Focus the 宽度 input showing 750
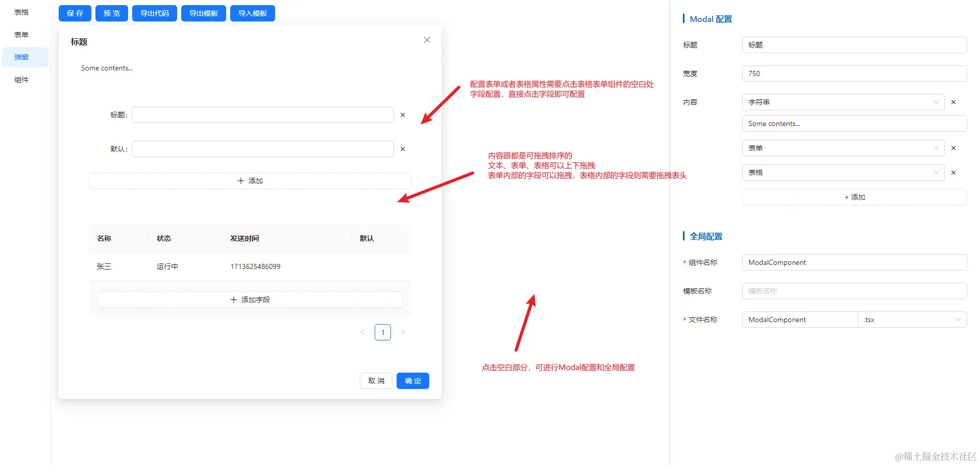The width and height of the screenshot is (980, 465). pos(854,74)
